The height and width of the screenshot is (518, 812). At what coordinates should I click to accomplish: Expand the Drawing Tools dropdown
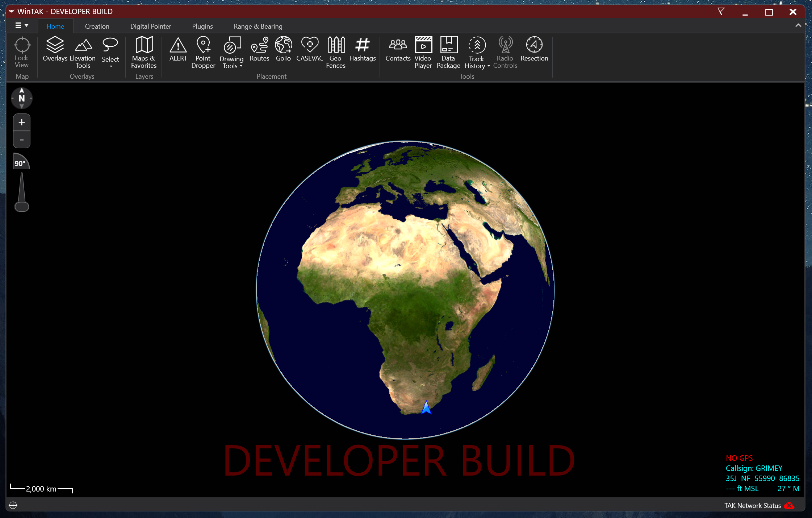coord(241,66)
